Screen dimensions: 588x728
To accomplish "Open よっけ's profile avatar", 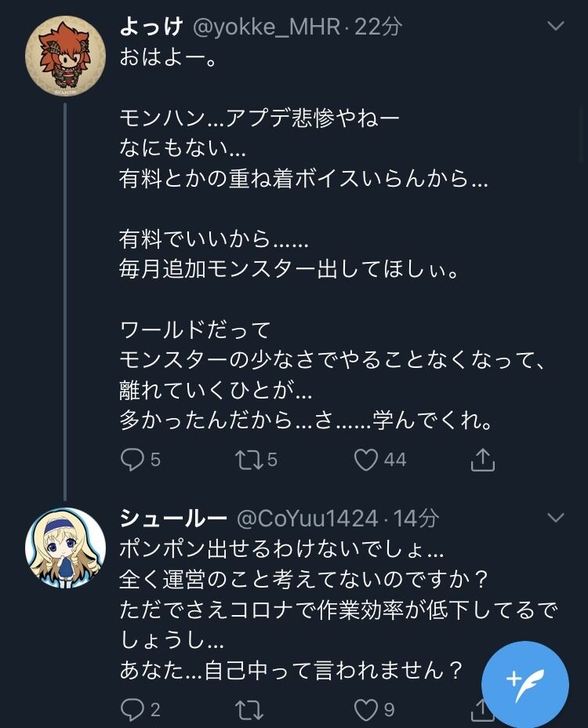I will 65,56.
